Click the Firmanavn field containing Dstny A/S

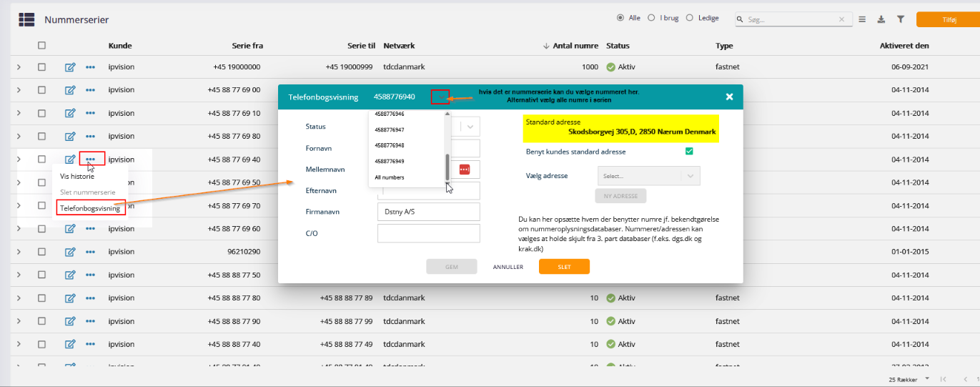click(427, 212)
